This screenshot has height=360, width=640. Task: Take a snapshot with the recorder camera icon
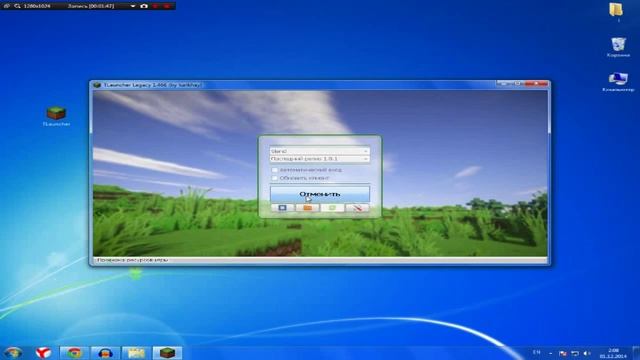144,6
